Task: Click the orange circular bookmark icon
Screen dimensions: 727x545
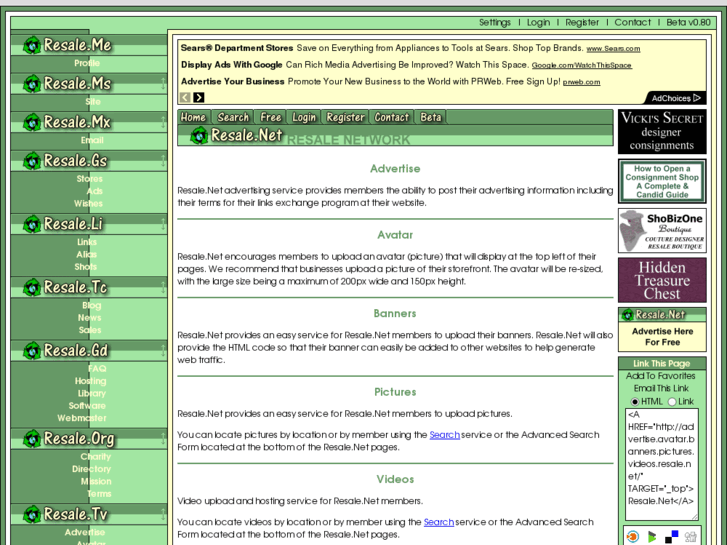Action: 632,537
